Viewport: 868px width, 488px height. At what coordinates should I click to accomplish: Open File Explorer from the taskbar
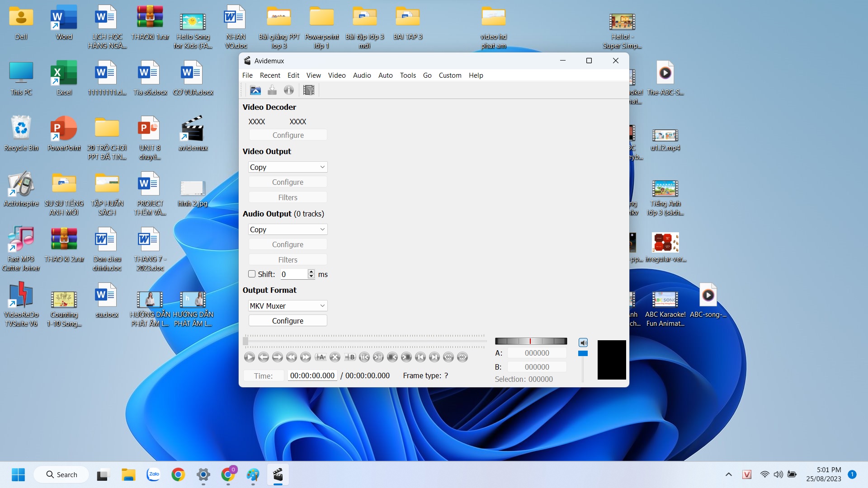128,474
